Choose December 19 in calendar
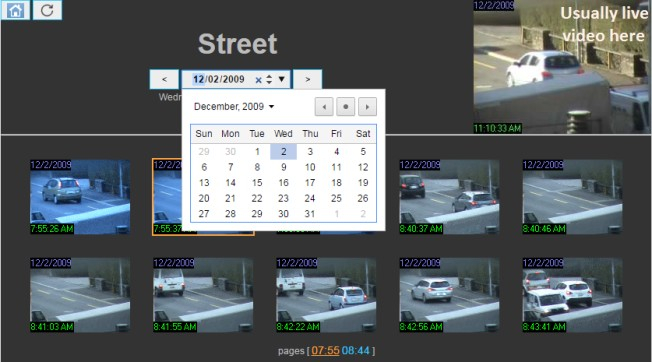Image resolution: width=652 pixels, height=362 pixels. tap(363, 182)
